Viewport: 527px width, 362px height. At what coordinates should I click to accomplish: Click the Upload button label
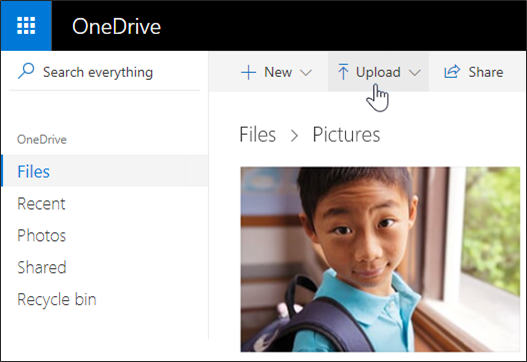pyautogui.click(x=378, y=72)
